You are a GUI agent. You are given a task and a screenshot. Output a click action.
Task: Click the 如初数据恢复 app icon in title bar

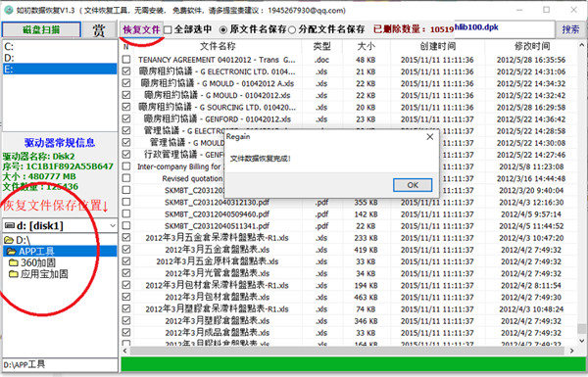coord(8,10)
